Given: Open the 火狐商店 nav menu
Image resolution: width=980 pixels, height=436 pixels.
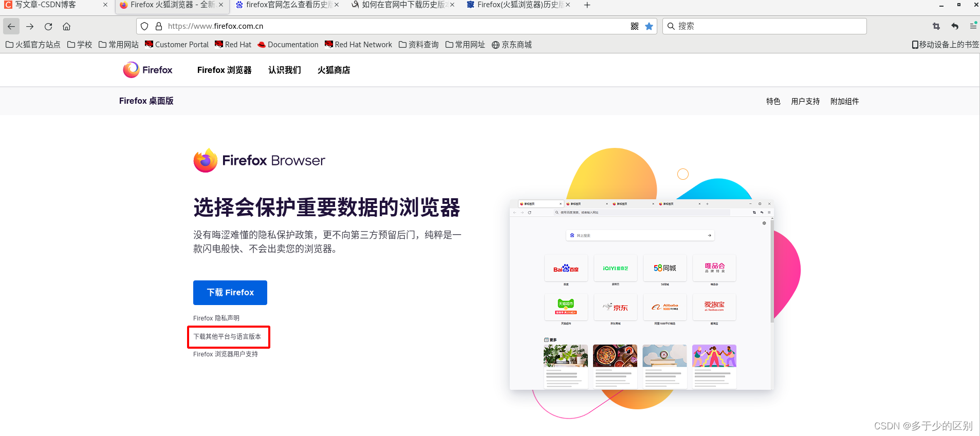Looking at the screenshot, I should pos(334,70).
